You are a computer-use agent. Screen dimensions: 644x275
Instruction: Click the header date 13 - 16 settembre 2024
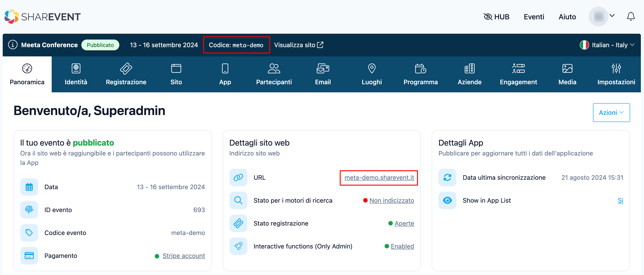(x=164, y=45)
